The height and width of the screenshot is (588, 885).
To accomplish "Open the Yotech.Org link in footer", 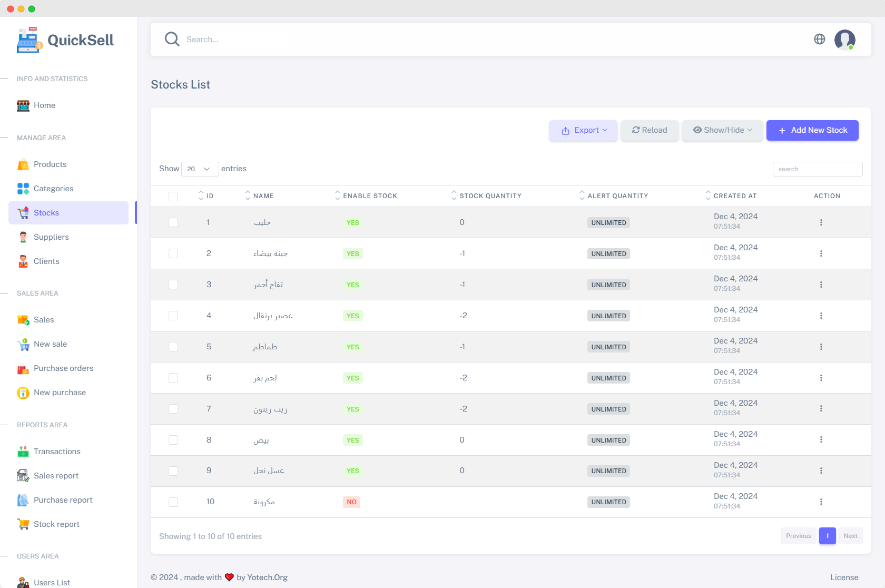I will pyautogui.click(x=268, y=577).
